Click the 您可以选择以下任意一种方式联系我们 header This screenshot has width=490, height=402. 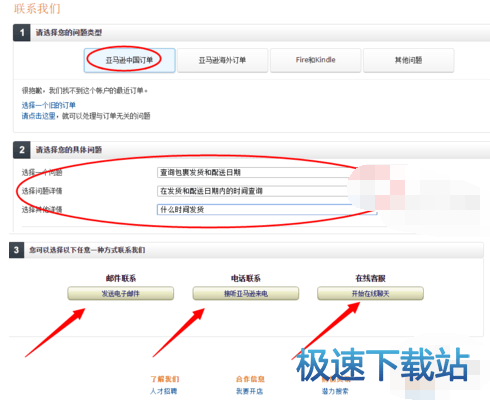[x=87, y=250]
